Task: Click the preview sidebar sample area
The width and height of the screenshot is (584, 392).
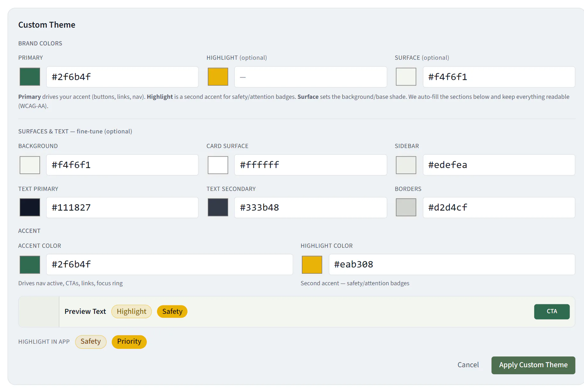Action: tap(39, 312)
